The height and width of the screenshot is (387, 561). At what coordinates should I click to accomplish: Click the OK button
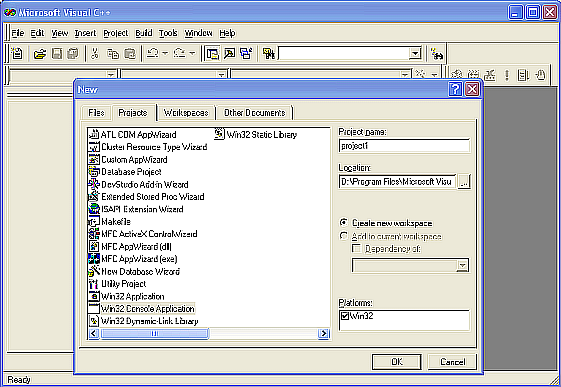click(x=397, y=362)
